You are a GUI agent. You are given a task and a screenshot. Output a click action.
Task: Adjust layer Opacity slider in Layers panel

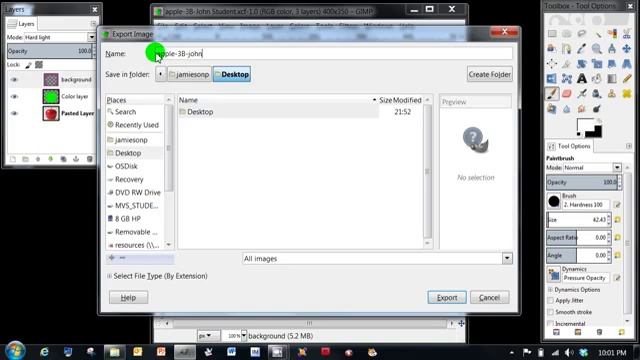(49, 51)
